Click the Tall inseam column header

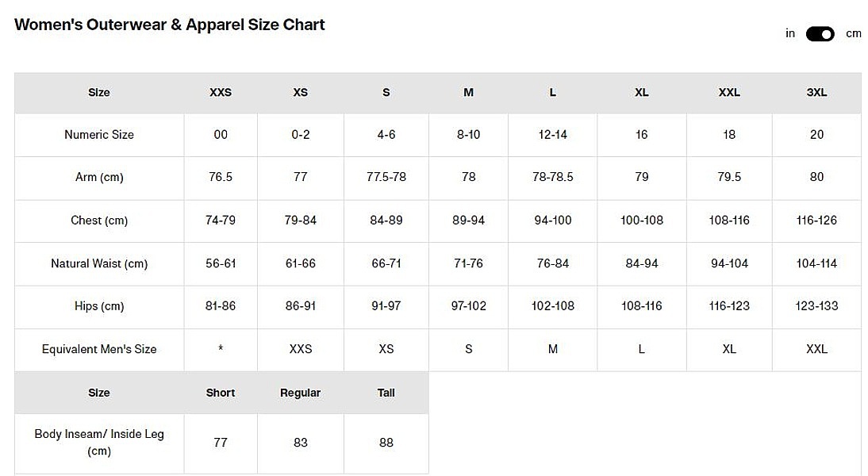coord(386,393)
